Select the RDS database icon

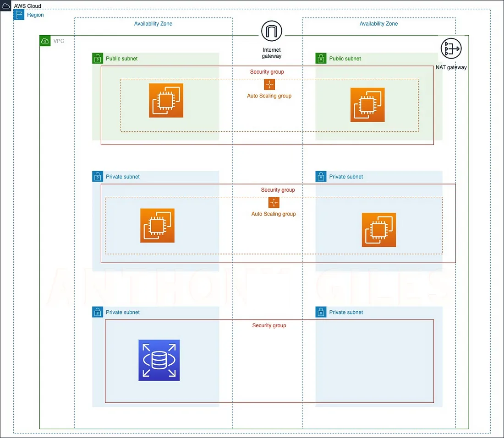159,360
